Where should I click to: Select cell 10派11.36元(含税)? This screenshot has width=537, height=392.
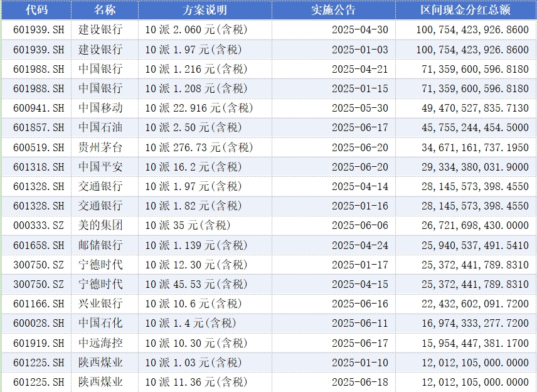tap(205, 383)
